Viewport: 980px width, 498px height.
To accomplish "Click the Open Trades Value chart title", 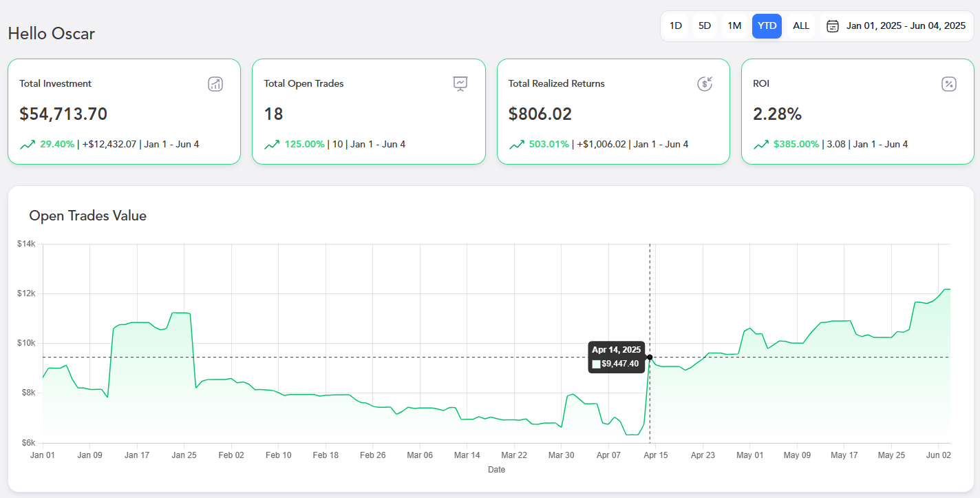I will click(87, 216).
